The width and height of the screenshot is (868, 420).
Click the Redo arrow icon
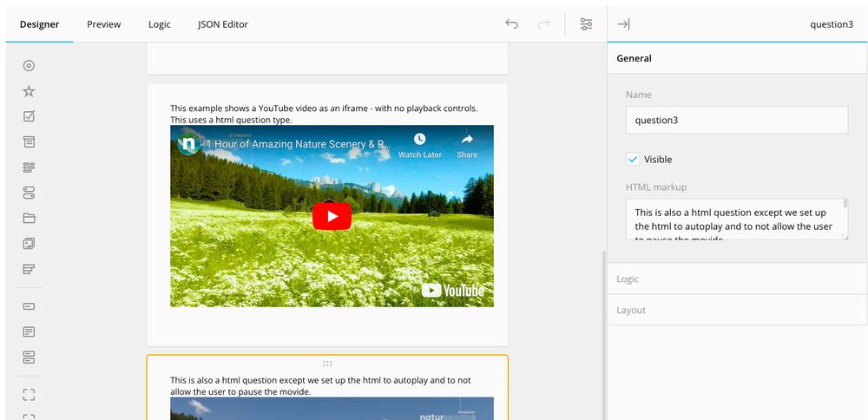tap(543, 23)
